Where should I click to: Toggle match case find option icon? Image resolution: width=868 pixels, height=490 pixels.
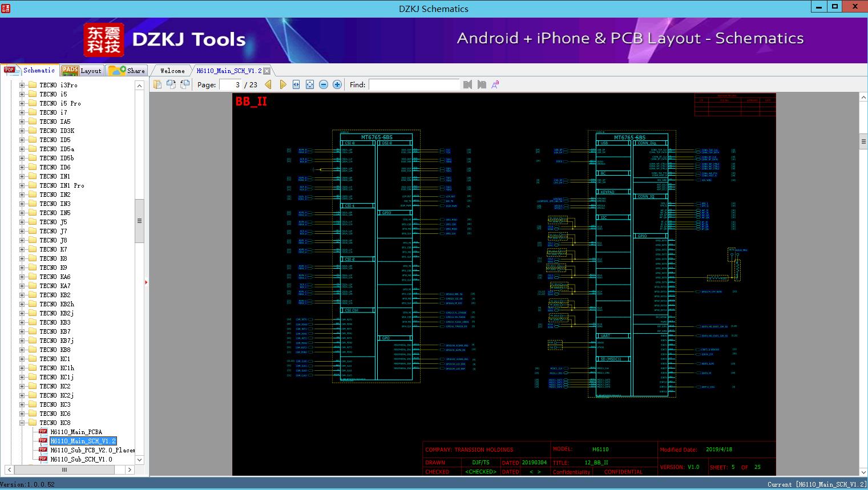tap(495, 84)
